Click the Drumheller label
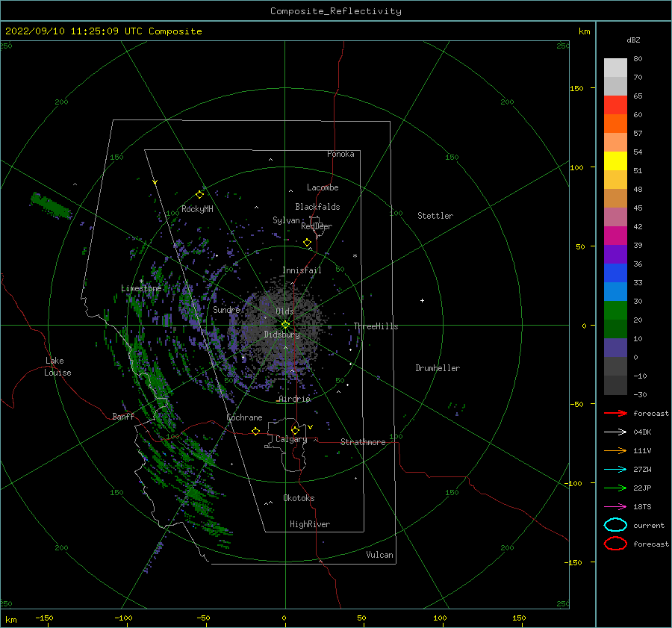The width and height of the screenshot is (672, 628). tap(438, 368)
